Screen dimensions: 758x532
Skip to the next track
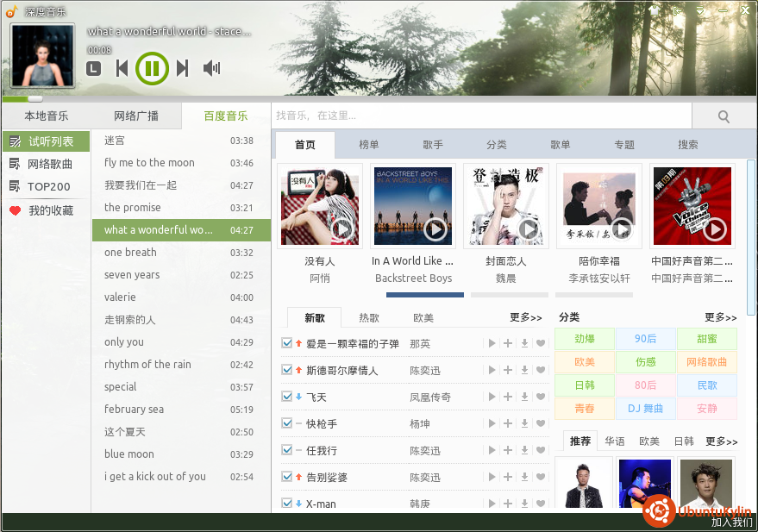click(x=182, y=69)
